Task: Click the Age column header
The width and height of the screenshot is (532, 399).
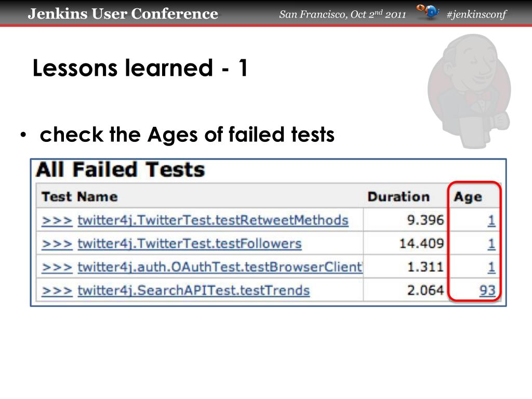Action: pos(468,197)
